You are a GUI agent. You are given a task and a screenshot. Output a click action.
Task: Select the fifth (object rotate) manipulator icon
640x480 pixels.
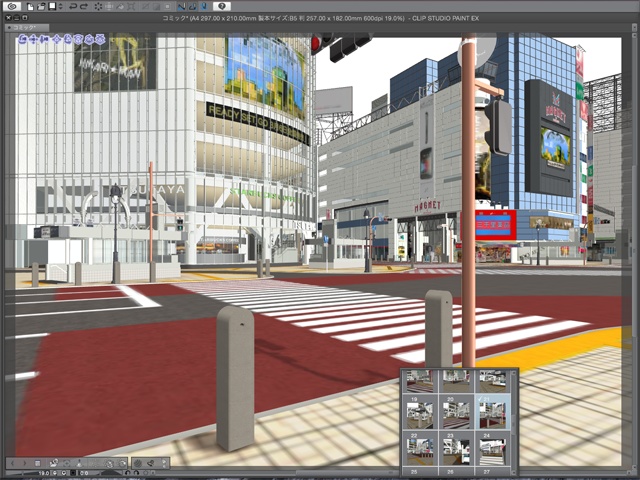click(x=68, y=39)
